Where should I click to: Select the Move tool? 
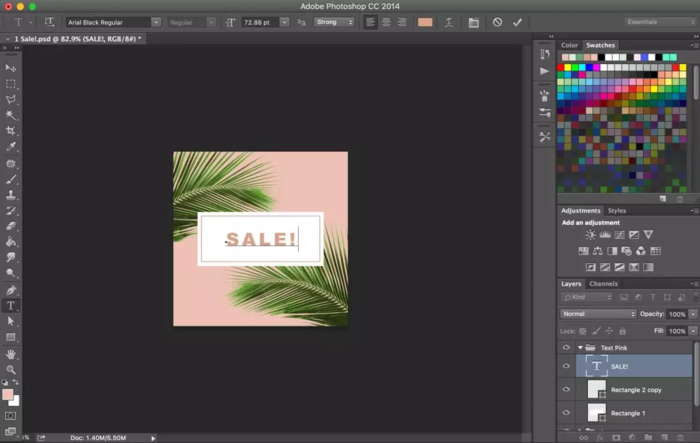coord(11,67)
